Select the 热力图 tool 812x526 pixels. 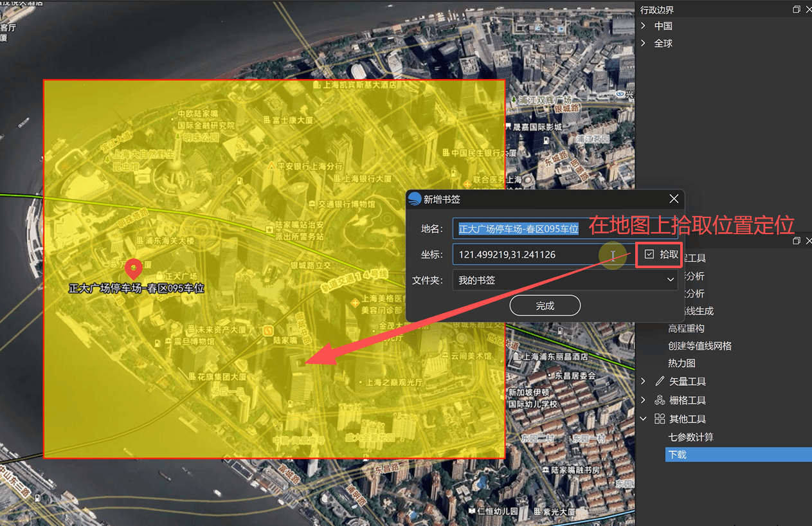click(682, 363)
